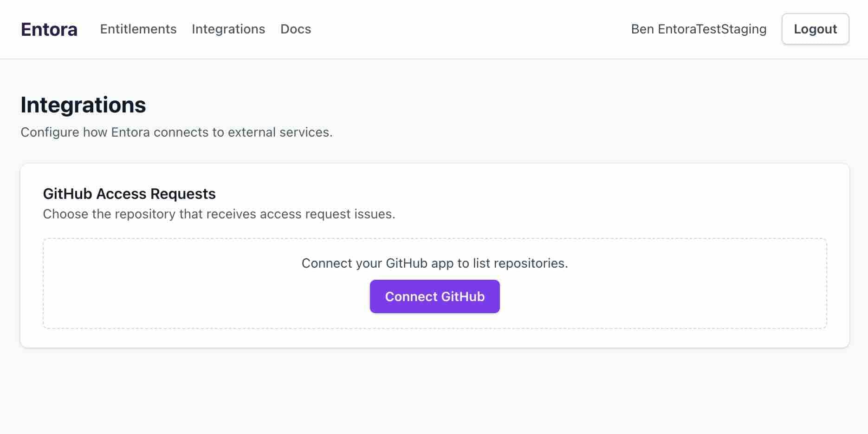Click the Ben EntoraTestStaging account name
The image size is (868, 434).
699,29
